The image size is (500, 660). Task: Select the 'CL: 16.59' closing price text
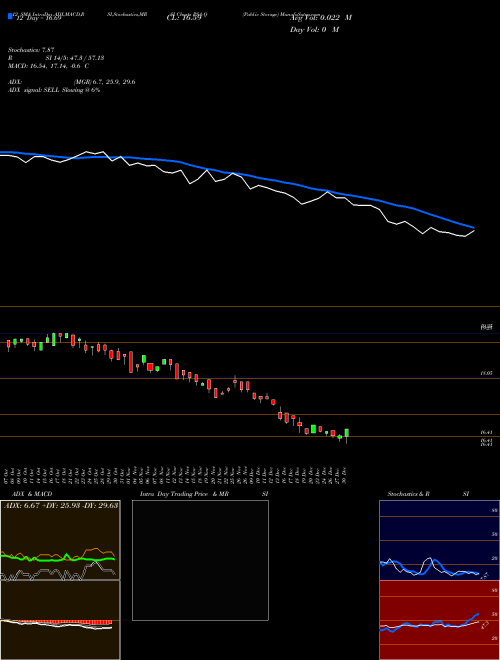(184, 18)
